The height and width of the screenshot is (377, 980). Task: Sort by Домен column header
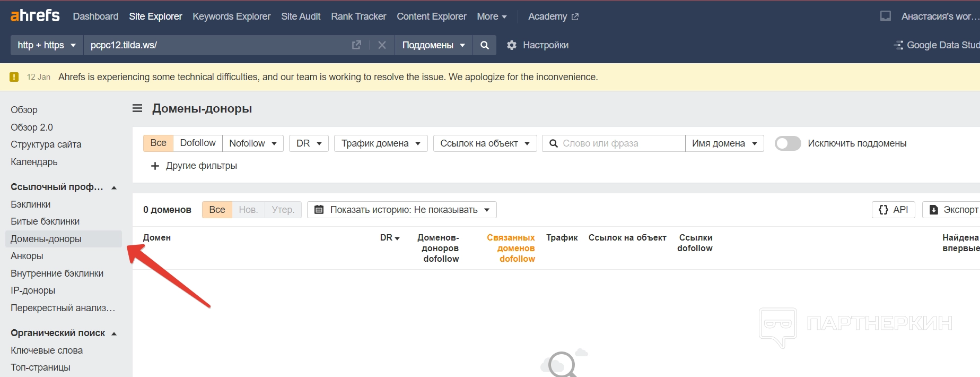click(x=157, y=238)
